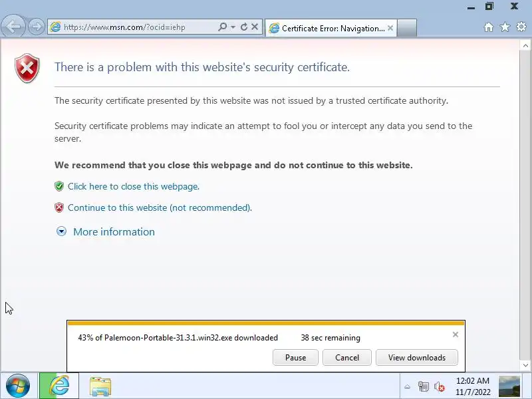Viewport: 532px width, 399px height.
Task: Open a new blank tab
Action: [x=407, y=28]
